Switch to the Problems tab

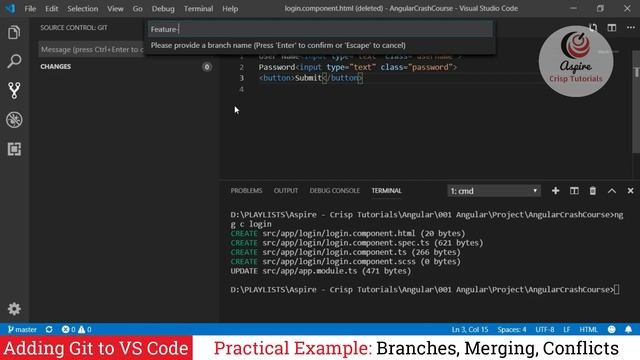tap(246, 191)
